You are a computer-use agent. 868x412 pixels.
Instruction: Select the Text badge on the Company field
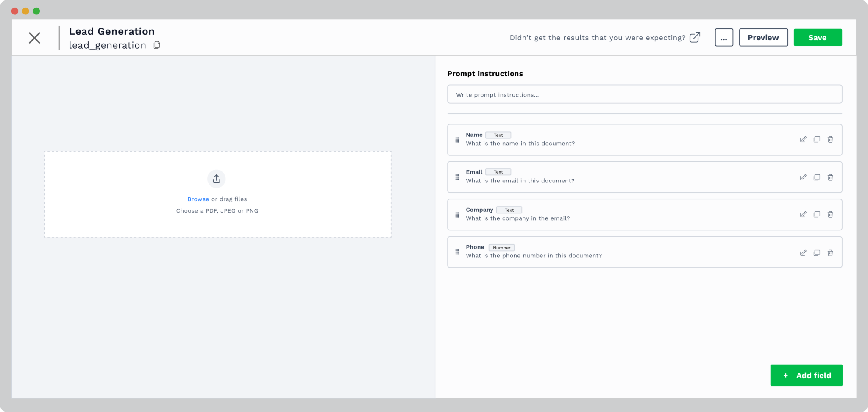[x=509, y=210]
